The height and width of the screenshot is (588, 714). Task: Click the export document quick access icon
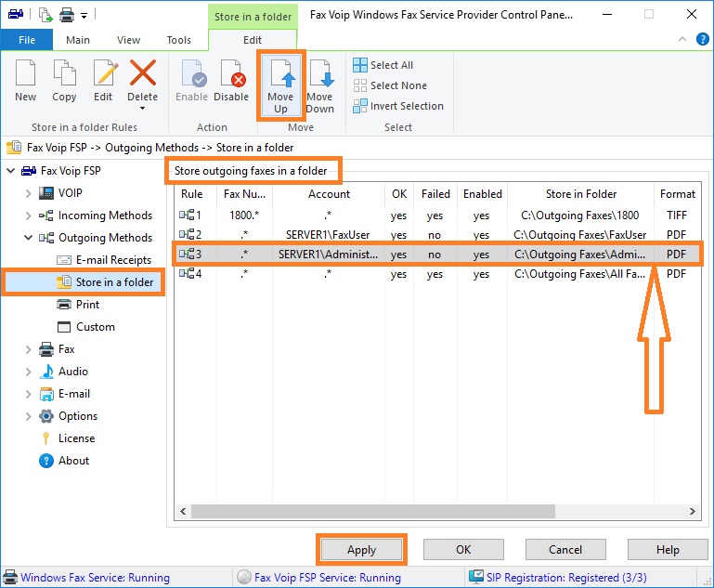pyautogui.click(x=45, y=15)
